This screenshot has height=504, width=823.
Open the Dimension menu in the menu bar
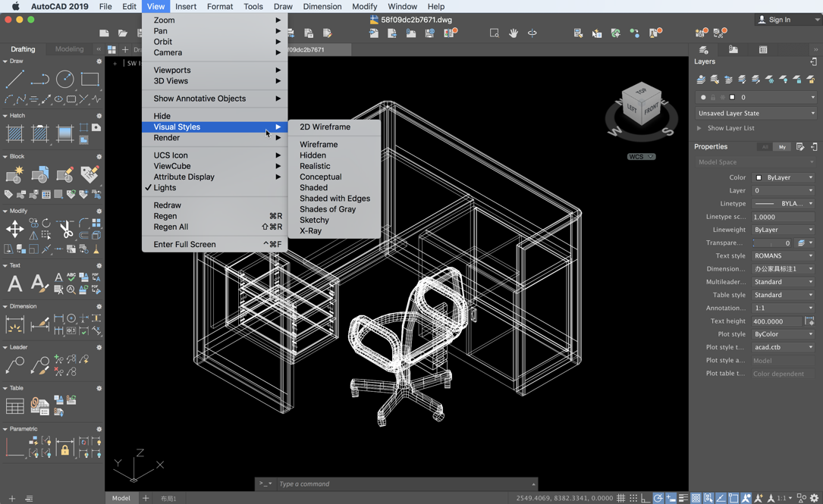pos(322,6)
